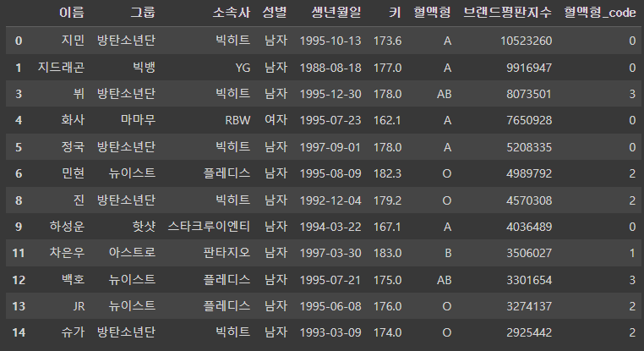Click the 키 column header
Viewport: 644px width, 351px height.
tap(395, 13)
